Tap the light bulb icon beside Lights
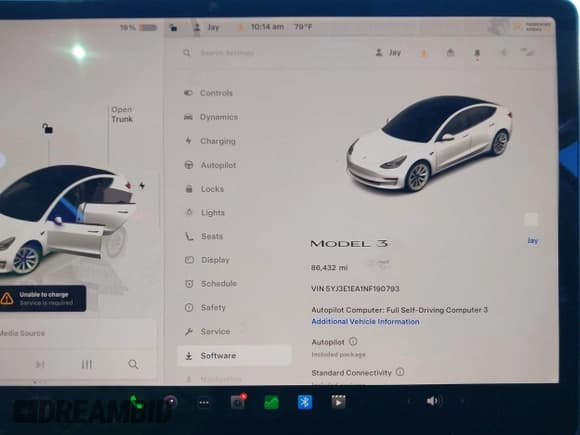Viewport: 580px width, 435px height. [x=189, y=212]
